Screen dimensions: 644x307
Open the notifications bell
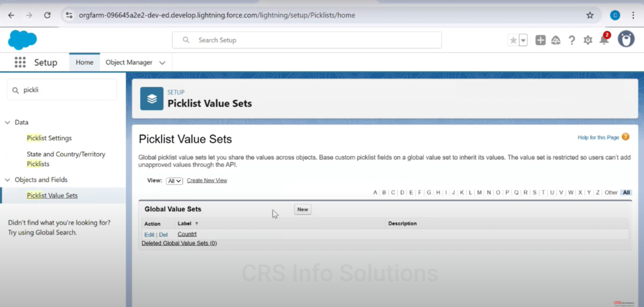[604, 40]
